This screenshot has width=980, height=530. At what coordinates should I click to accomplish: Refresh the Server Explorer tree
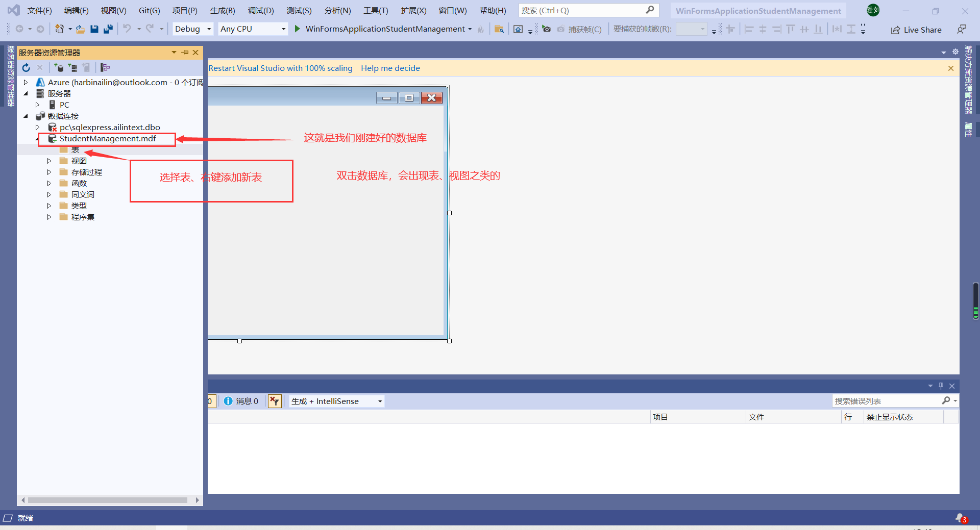click(x=26, y=67)
